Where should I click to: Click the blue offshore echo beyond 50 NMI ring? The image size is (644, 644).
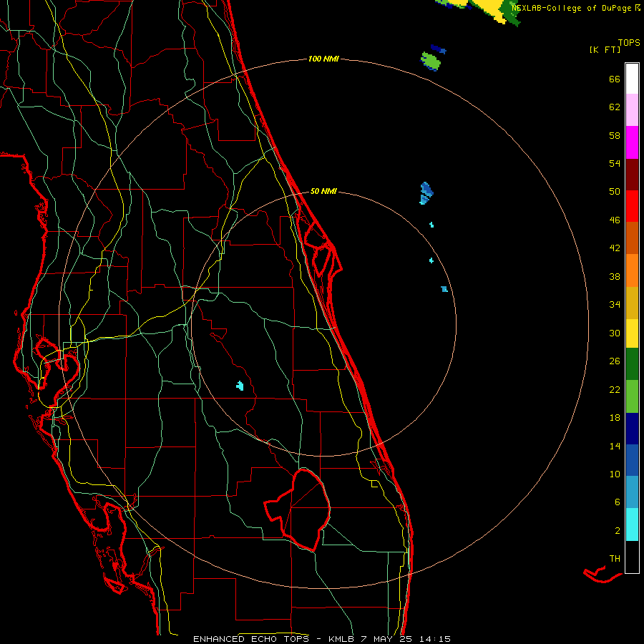click(426, 192)
